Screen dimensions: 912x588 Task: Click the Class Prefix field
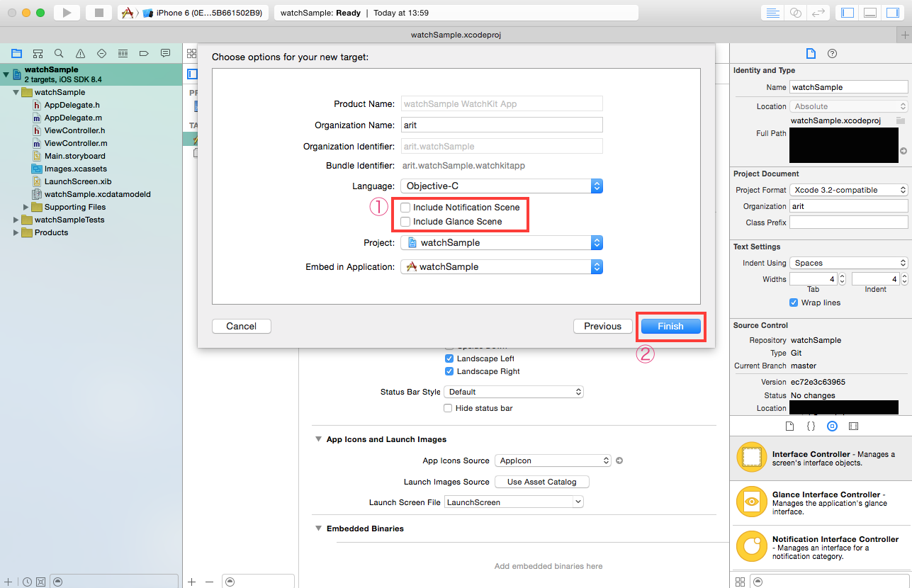849,222
